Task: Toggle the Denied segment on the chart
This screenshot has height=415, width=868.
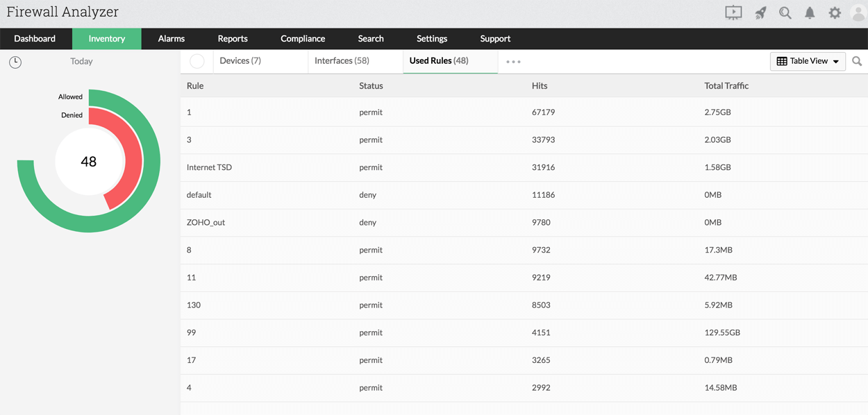Action: point(72,115)
